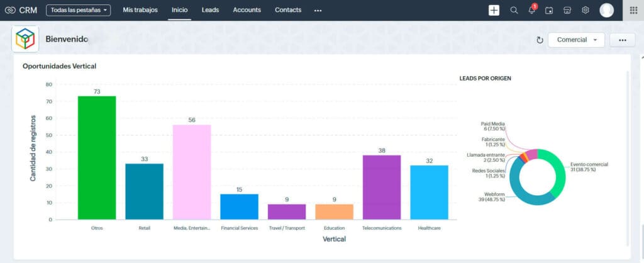Open the calendar icon in top bar
Image resolution: width=644 pixels, height=263 pixels.
[549, 10]
